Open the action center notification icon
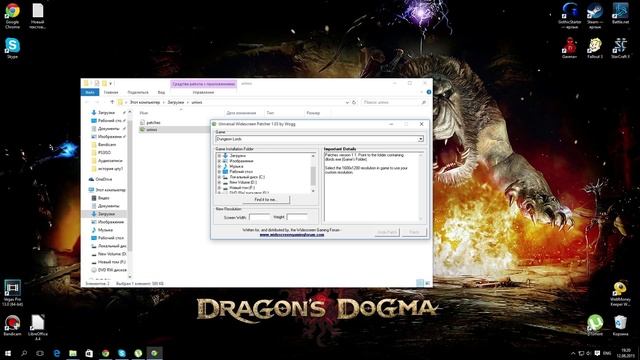 pyautogui.click(x=597, y=353)
